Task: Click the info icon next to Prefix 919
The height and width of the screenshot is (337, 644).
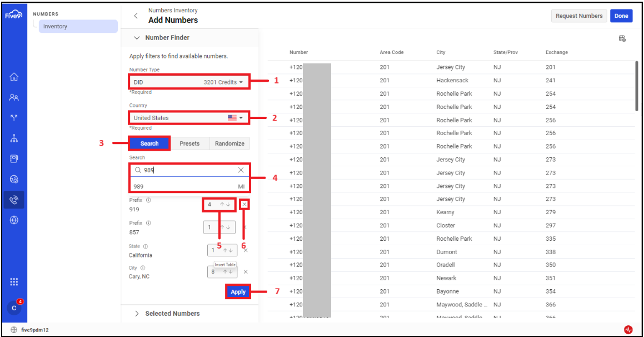Action: tap(149, 200)
